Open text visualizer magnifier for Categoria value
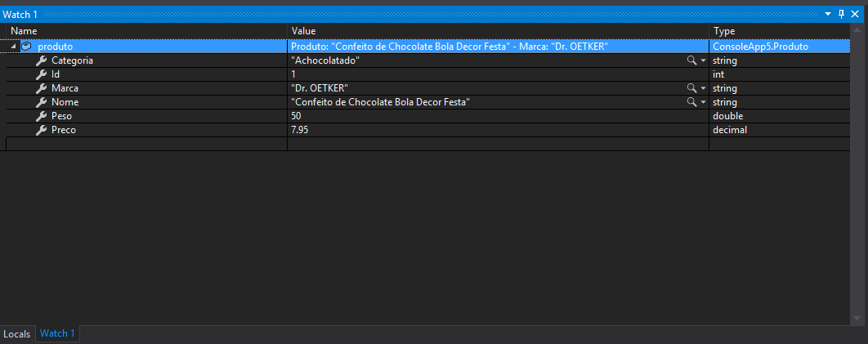Image resolution: width=868 pixels, height=344 pixels. tap(691, 60)
